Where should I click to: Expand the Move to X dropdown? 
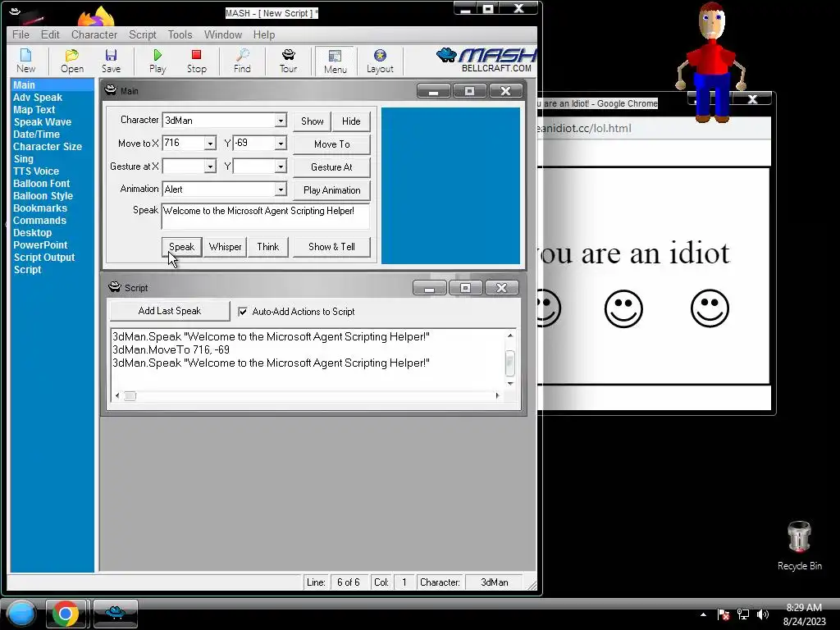point(210,143)
